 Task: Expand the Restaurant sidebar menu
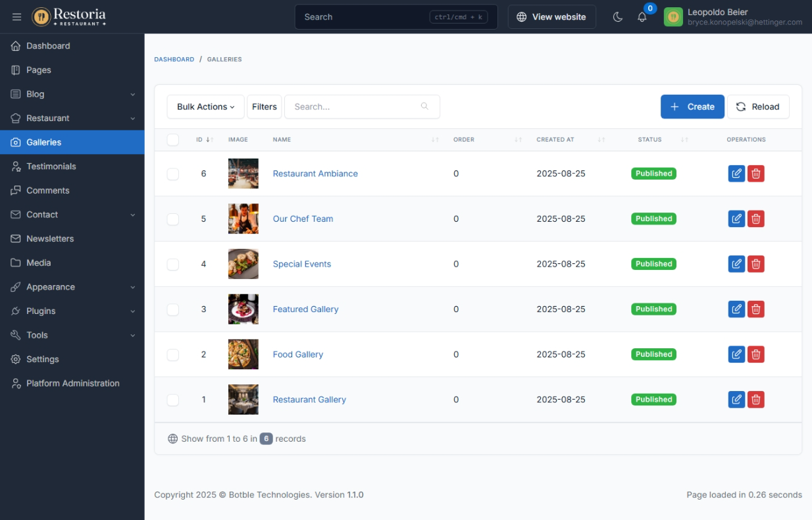(x=72, y=118)
